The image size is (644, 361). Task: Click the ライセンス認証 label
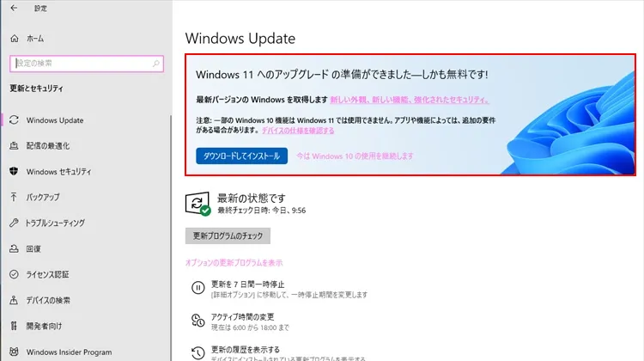coord(47,275)
